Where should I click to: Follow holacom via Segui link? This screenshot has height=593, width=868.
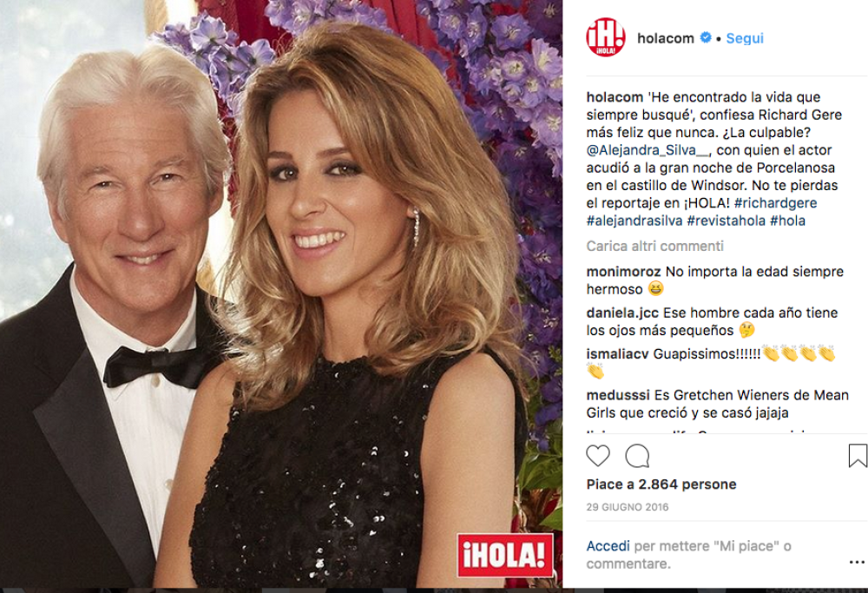745,38
